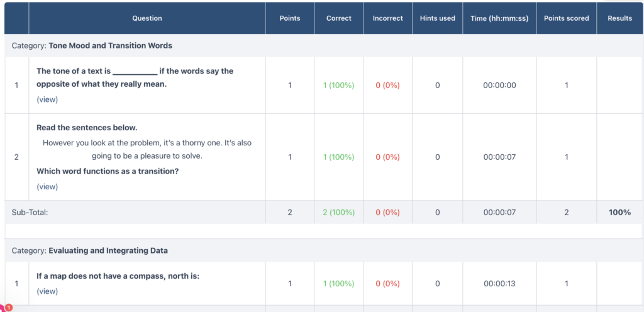Image resolution: width=644 pixels, height=312 pixels.
Task: Click the question text about tone of a text
Action: coord(135,77)
